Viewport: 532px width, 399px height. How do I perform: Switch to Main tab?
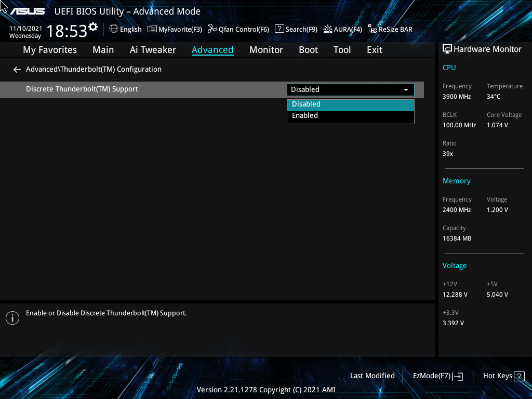tap(103, 50)
